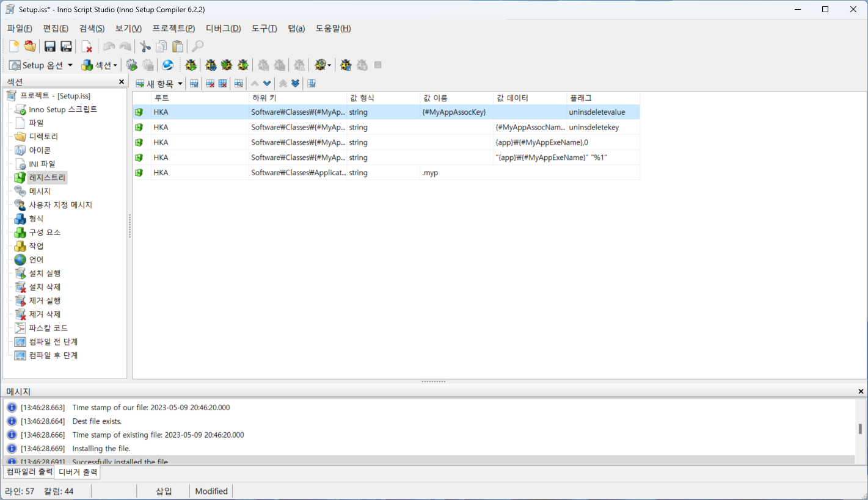
Task: Select 아이콘 section
Action: (40, 150)
